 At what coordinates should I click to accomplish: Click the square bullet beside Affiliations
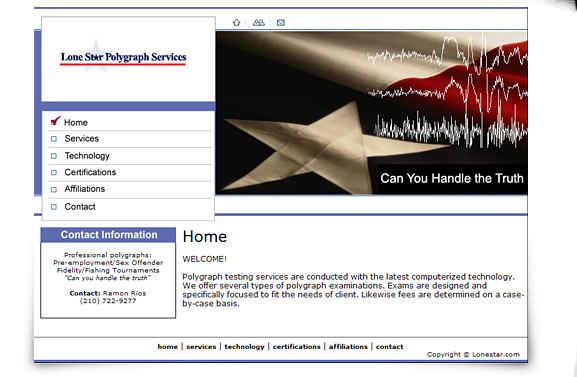click(54, 189)
